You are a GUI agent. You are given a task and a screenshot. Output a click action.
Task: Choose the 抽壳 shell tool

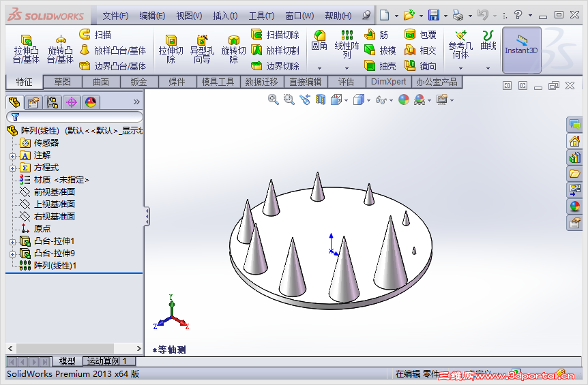click(x=380, y=66)
